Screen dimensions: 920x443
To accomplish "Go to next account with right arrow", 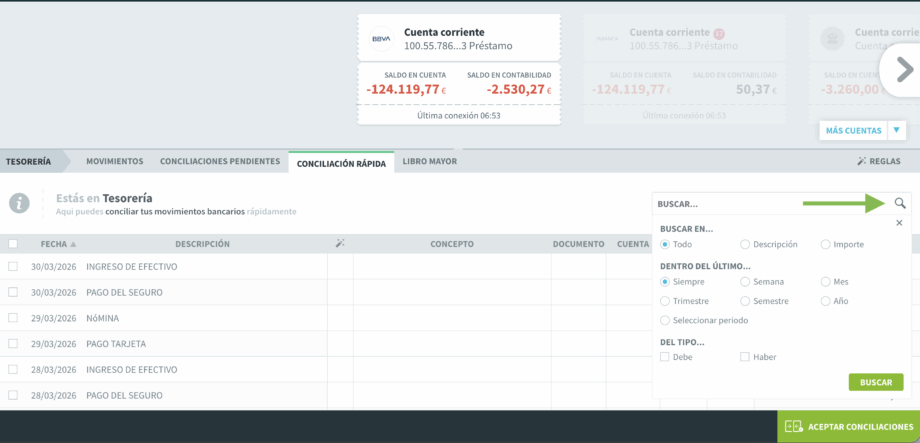I will tap(903, 69).
